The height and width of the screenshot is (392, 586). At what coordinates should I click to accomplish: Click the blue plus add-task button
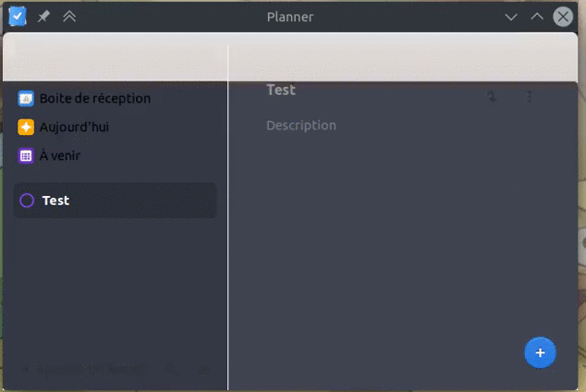pyautogui.click(x=540, y=353)
